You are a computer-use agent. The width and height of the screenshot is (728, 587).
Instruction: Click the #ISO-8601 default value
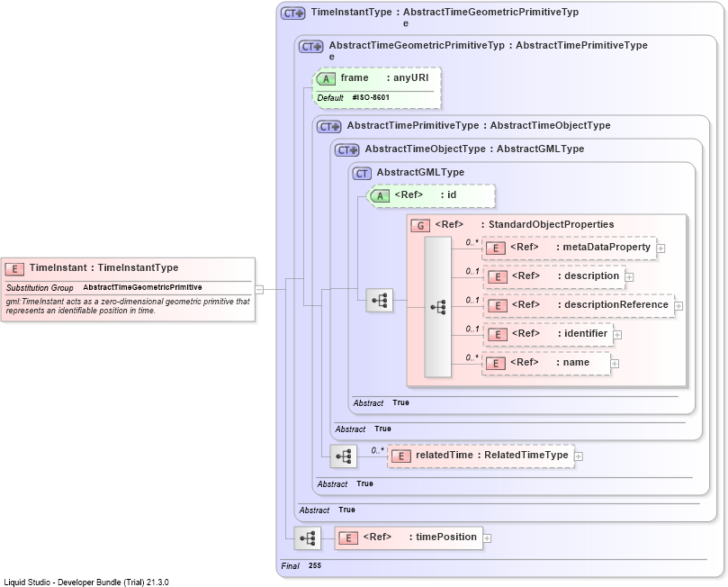371,97
